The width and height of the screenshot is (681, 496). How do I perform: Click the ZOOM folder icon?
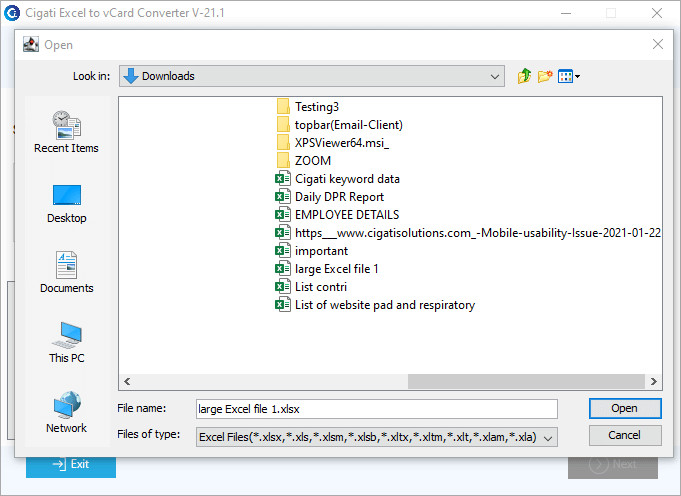click(283, 161)
